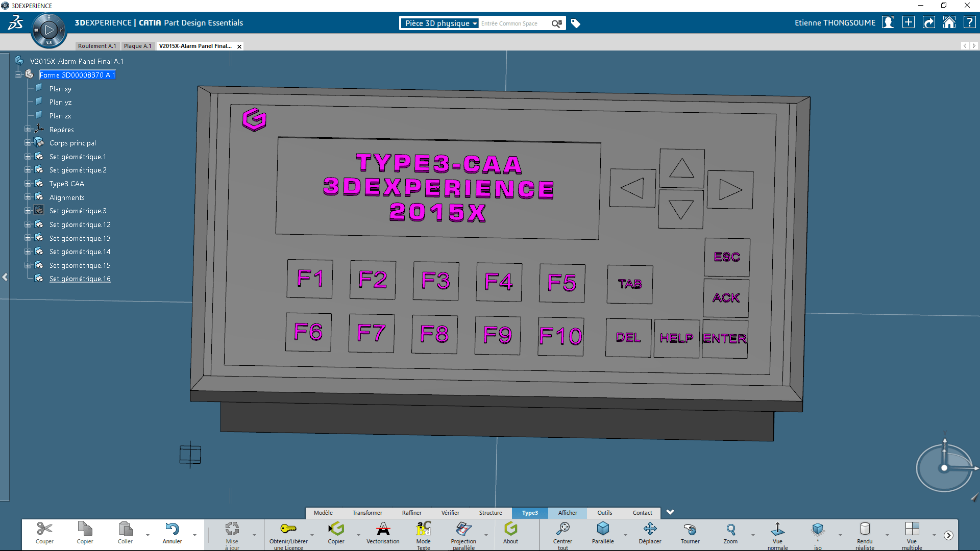Image resolution: width=980 pixels, height=551 pixels.
Task: Collapse the Forme 3D00008370 A.1 node
Action: (18, 75)
